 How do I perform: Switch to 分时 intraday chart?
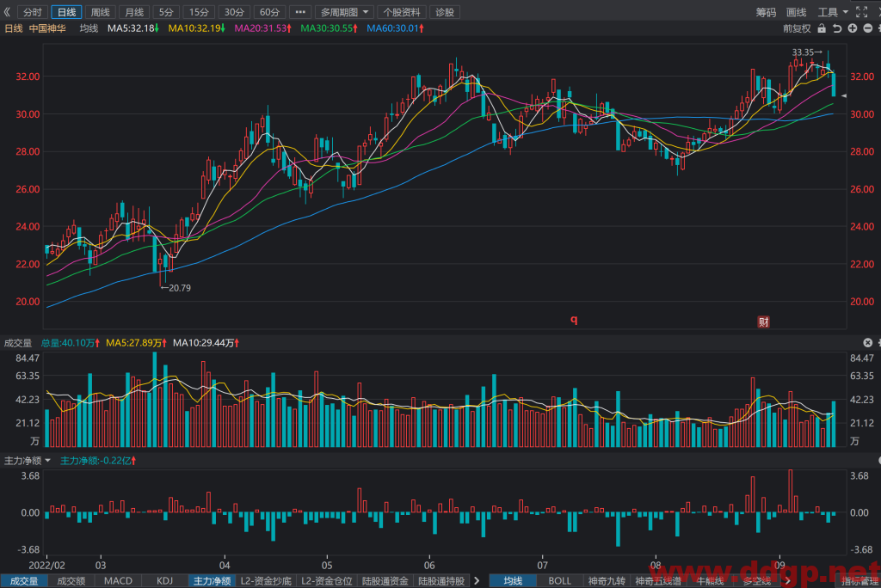pyautogui.click(x=33, y=12)
